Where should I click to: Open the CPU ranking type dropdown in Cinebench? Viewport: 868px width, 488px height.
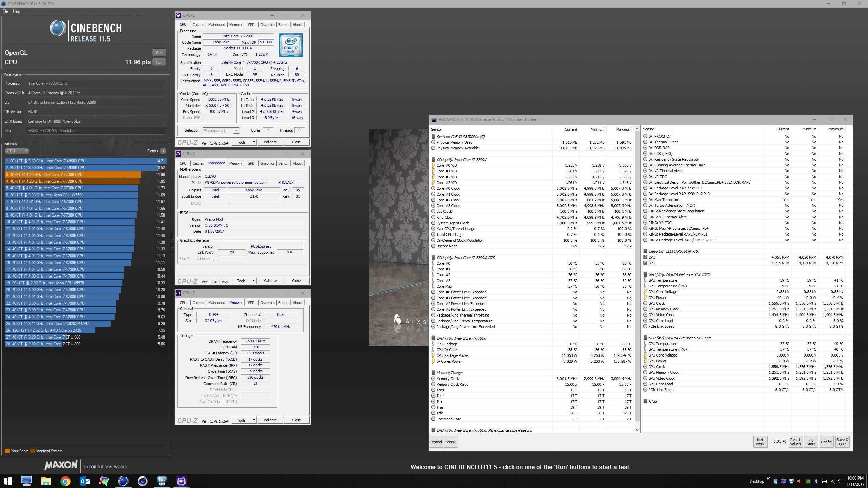pos(17,151)
